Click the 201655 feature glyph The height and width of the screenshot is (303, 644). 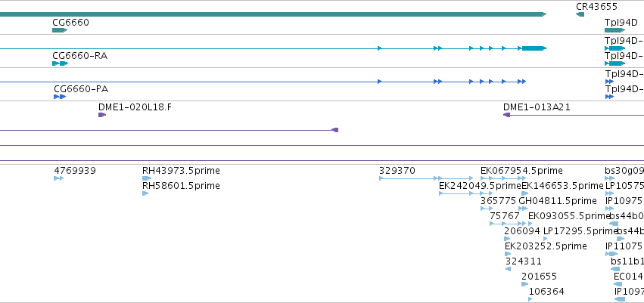pos(525,284)
